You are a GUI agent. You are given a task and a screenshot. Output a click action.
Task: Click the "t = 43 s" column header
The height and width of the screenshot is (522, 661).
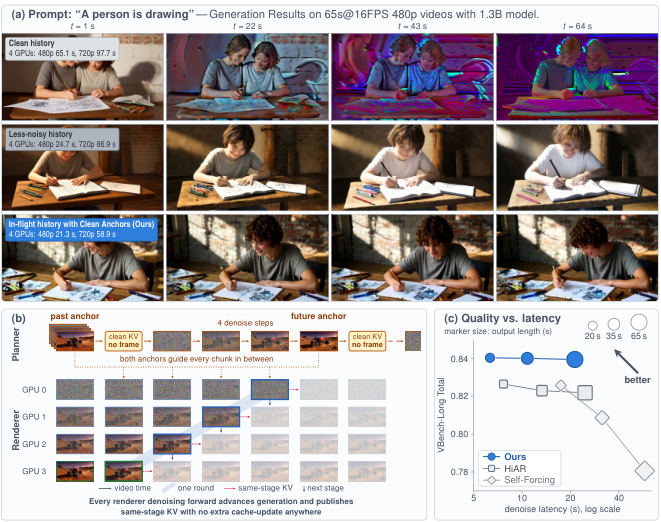pos(412,26)
